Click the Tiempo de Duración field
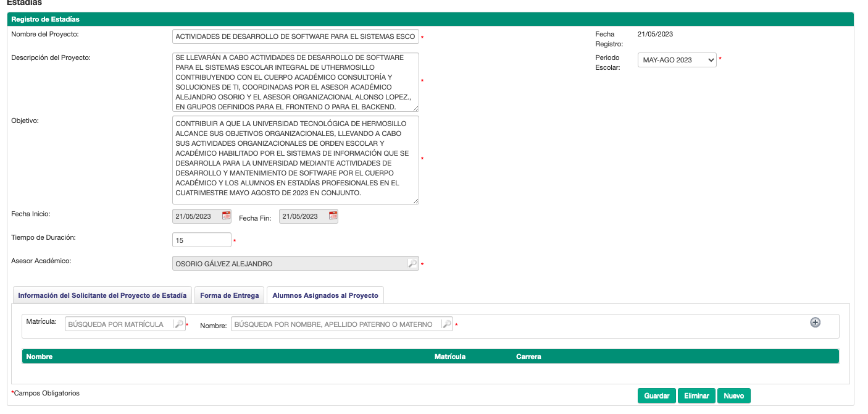The image size is (868, 414). [x=201, y=240]
